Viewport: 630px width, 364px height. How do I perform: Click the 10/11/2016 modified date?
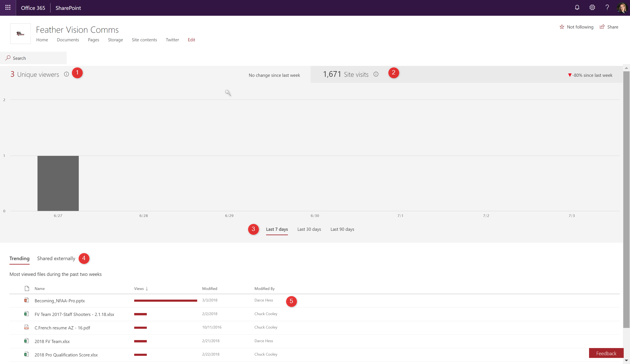pyautogui.click(x=212, y=327)
